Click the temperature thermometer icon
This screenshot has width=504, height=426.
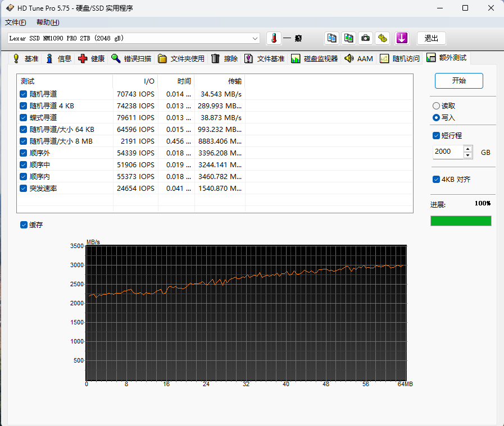click(x=274, y=38)
